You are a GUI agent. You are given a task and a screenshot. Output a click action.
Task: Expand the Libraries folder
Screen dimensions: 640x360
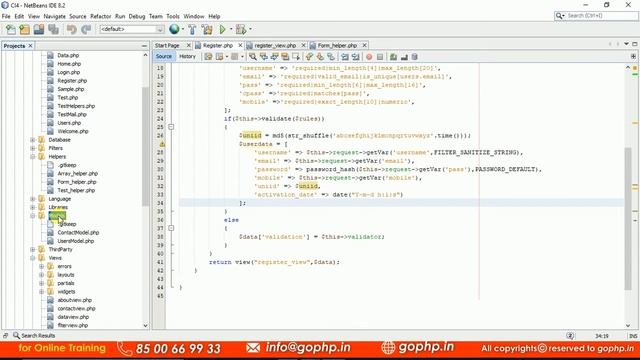pos(33,207)
